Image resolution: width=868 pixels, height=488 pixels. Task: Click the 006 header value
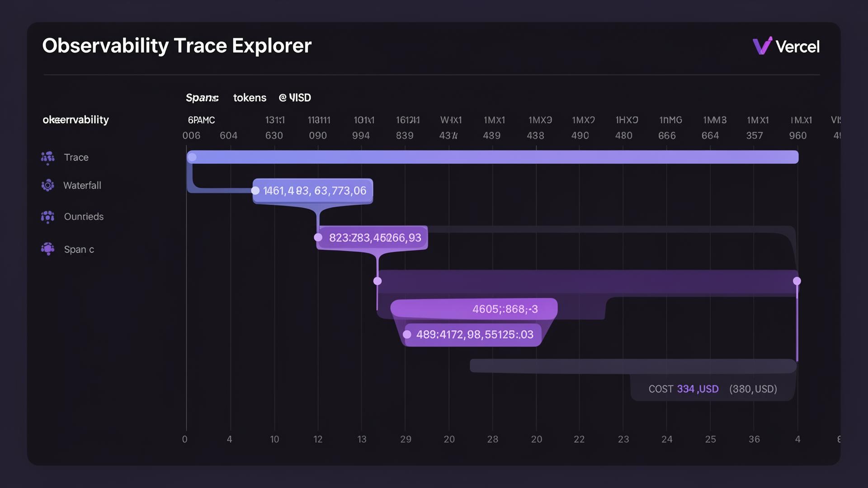pos(191,136)
